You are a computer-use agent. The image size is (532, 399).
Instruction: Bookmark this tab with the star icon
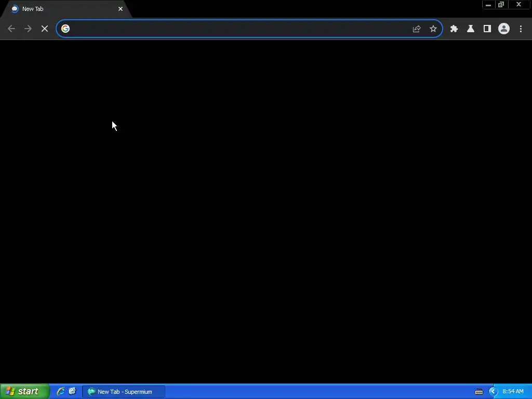coord(433,29)
